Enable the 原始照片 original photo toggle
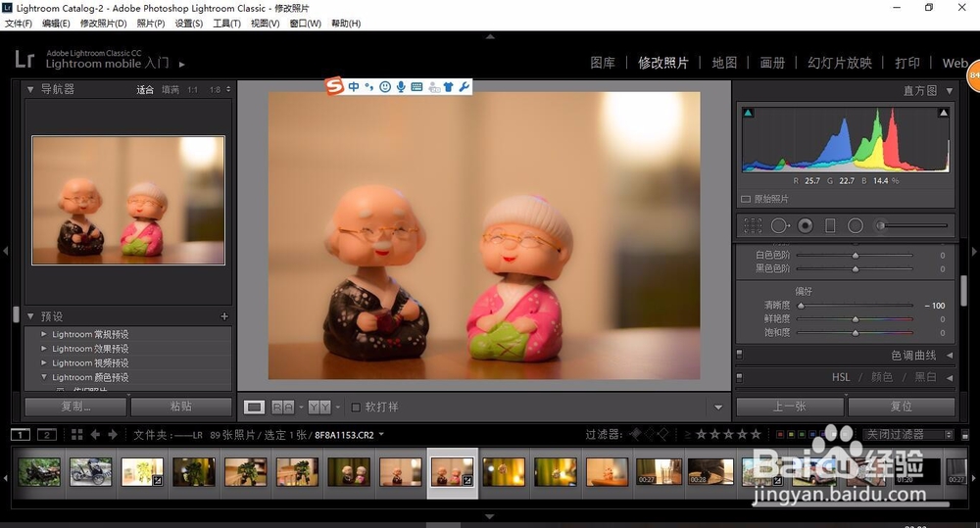 (746, 199)
